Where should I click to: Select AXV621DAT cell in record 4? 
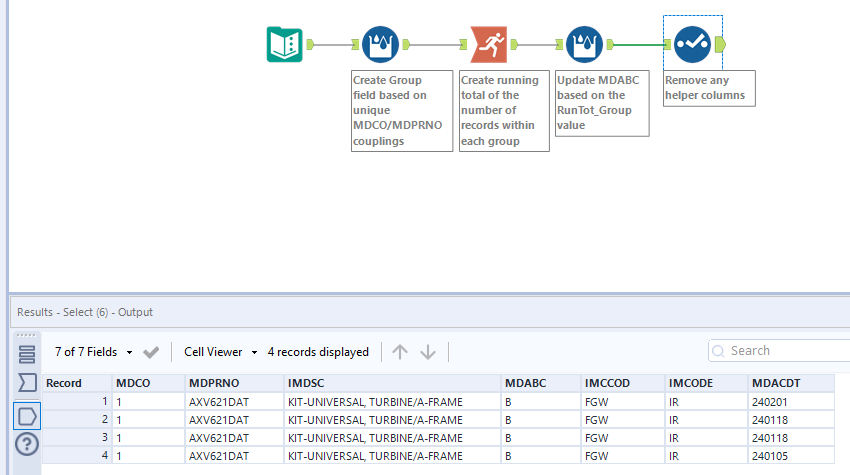click(x=234, y=455)
